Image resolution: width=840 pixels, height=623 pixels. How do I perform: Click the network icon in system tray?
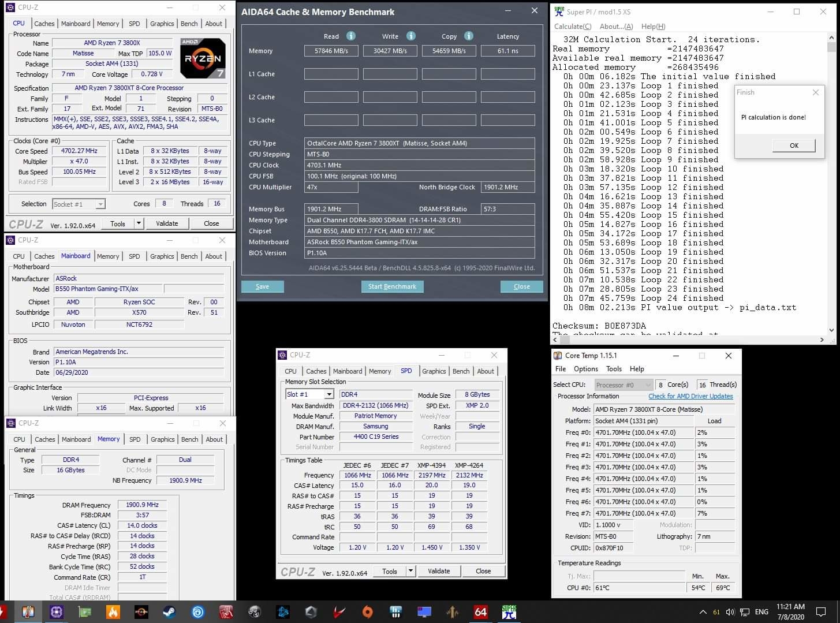click(x=745, y=611)
